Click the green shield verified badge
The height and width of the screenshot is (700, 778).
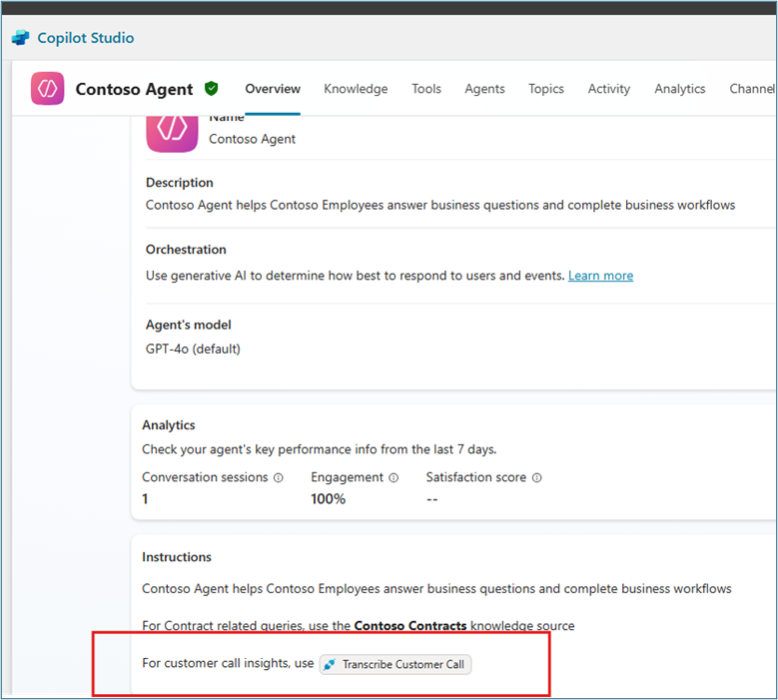[x=212, y=88]
